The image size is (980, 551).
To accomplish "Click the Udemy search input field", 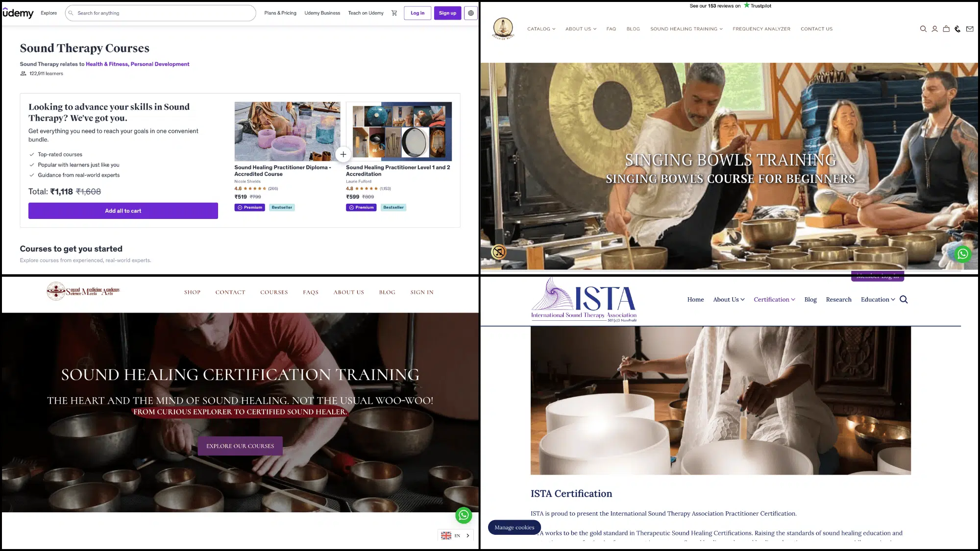I will click(x=162, y=13).
